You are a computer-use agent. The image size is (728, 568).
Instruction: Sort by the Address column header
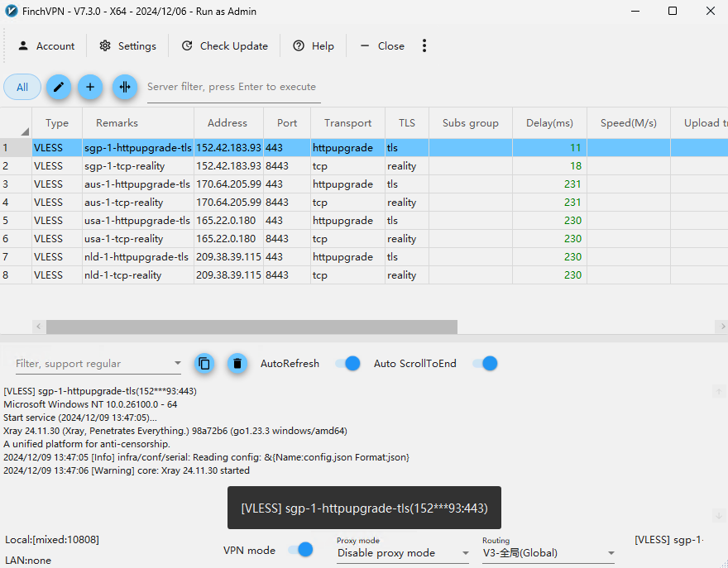[x=227, y=123]
